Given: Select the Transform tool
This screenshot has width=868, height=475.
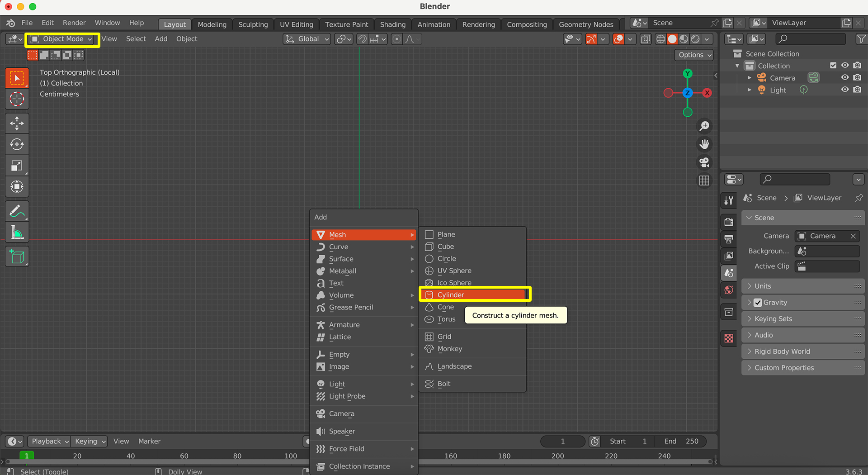Looking at the screenshot, I should [x=17, y=187].
